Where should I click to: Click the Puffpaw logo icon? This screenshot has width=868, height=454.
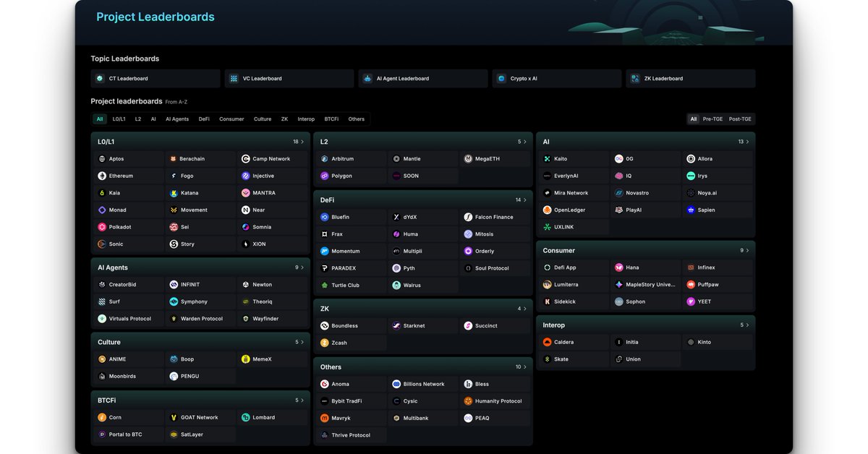click(692, 285)
